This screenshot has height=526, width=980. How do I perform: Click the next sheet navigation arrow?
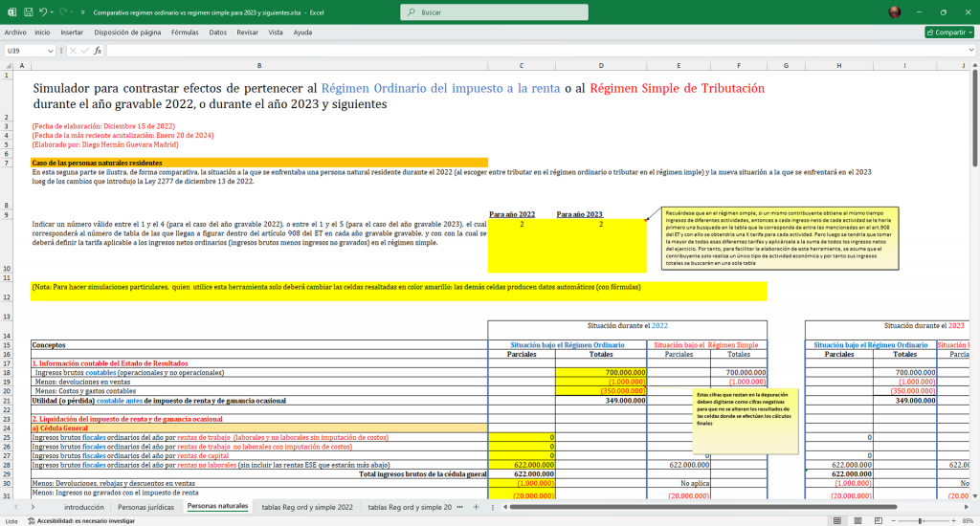[x=33, y=507]
